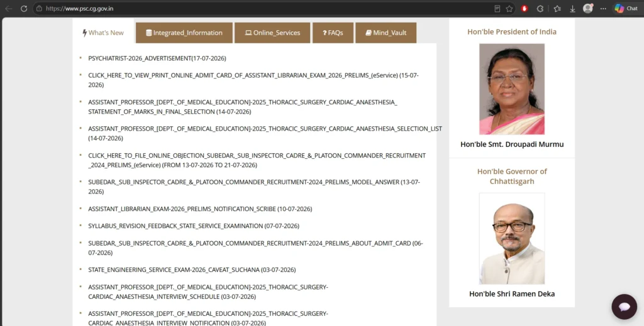Viewport: 644px width, 326px height.
Task: Open browser settings and more menu
Action: (x=603, y=8)
